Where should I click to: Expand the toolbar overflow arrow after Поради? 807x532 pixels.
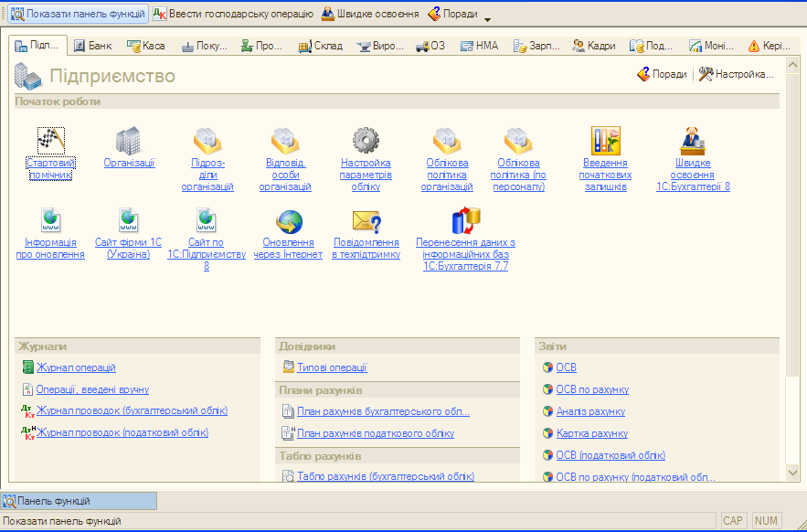click(x=487, y=19)
